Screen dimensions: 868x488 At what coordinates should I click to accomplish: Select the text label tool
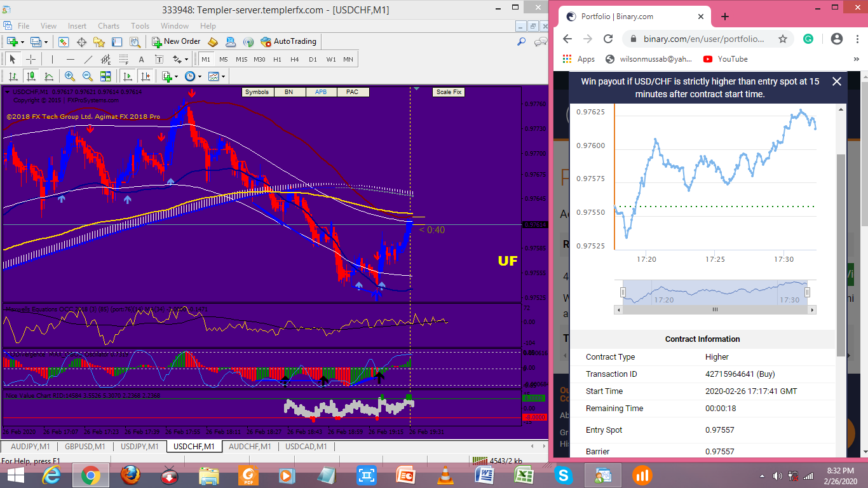(159, 60)
